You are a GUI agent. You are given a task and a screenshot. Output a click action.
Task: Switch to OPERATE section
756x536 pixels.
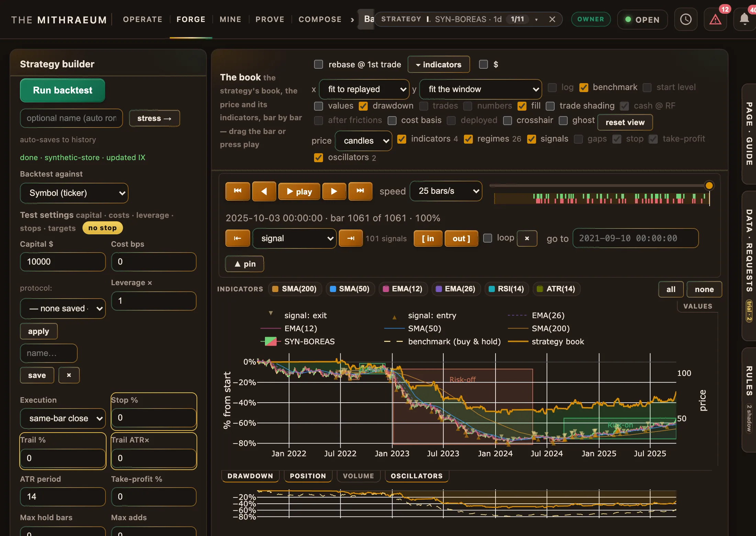tap(143, 20)
